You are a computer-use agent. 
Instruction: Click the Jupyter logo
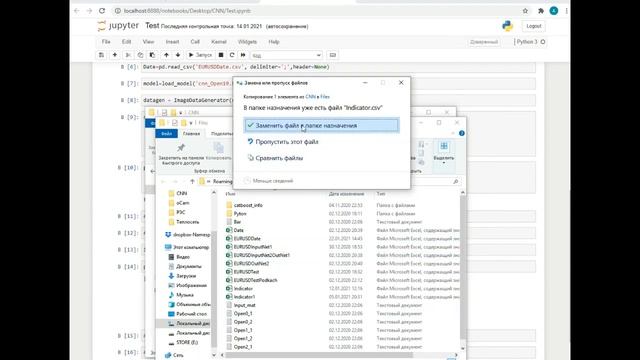pos(118,26)
